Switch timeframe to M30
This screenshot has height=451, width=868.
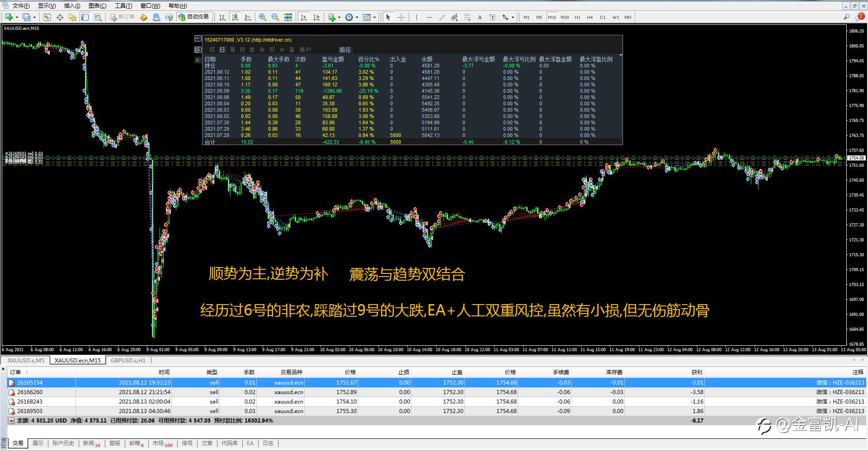pyautogui.click(x=565, y=17)
